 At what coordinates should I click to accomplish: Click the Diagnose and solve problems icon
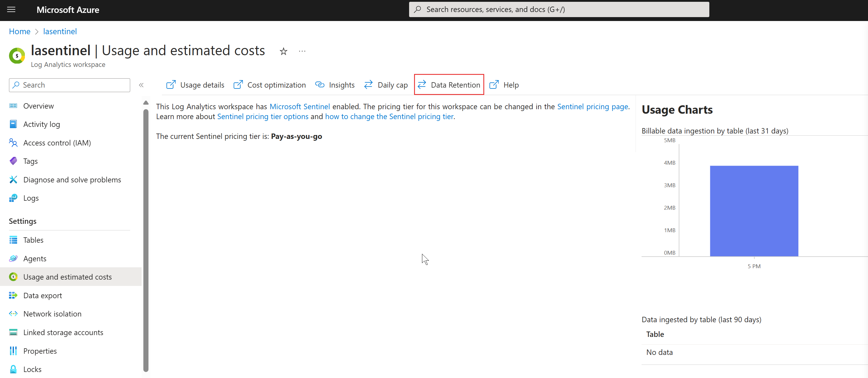13,180
